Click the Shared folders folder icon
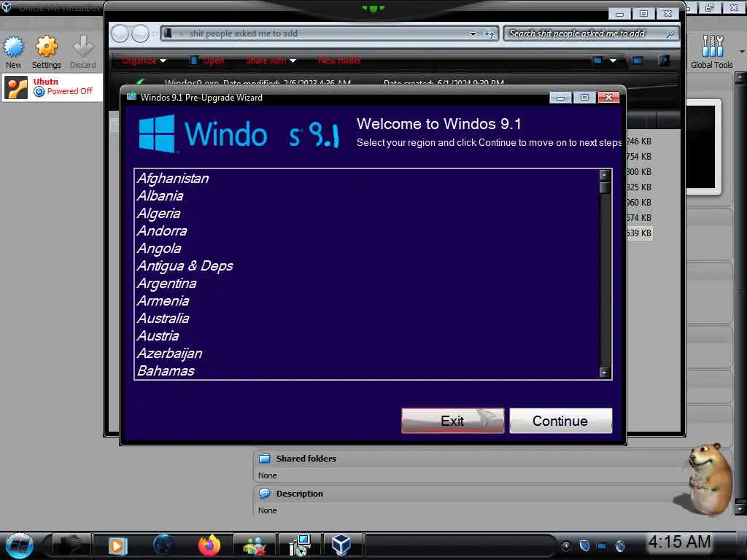This screenshot has width=747, height=560. (x=264, y=459)
